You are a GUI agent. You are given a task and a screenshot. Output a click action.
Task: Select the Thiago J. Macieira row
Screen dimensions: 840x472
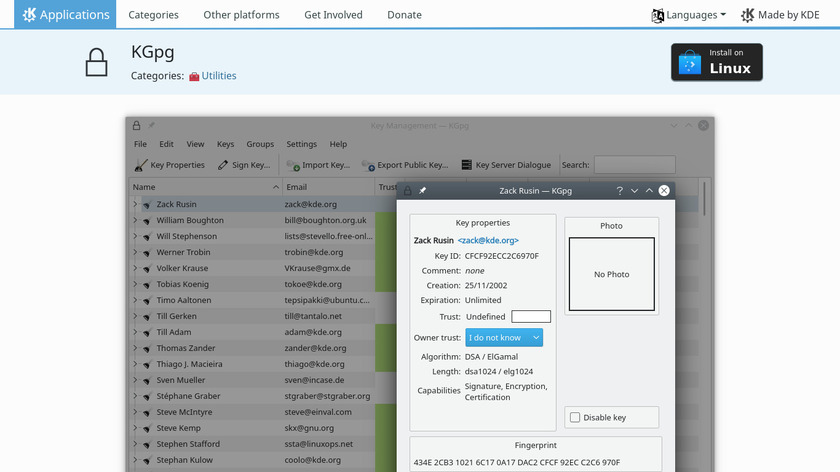point(262,364)
